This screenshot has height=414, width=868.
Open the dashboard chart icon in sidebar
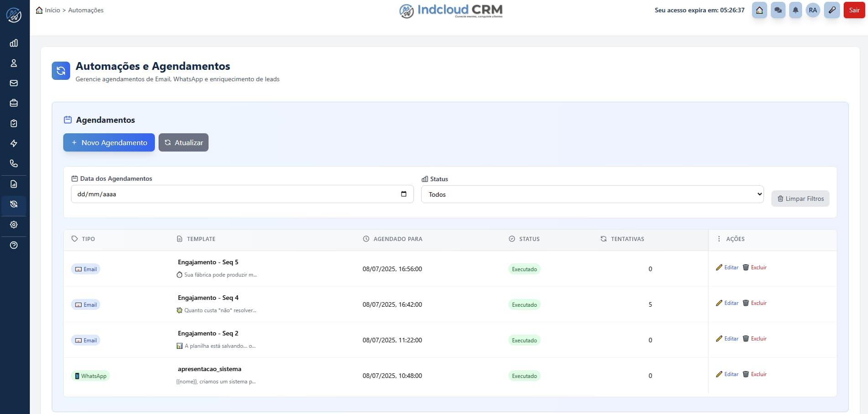point(14,43)
